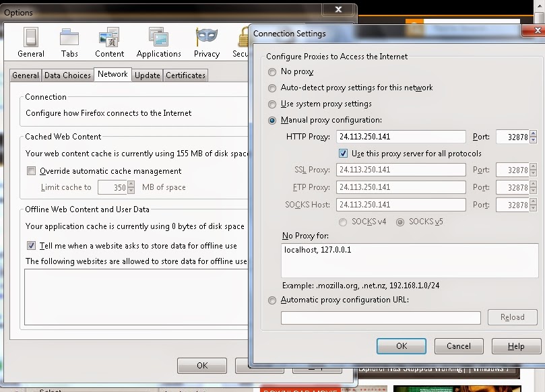Click the SOCKS Host address field
545x392 pixels.
tap(401, 205)
